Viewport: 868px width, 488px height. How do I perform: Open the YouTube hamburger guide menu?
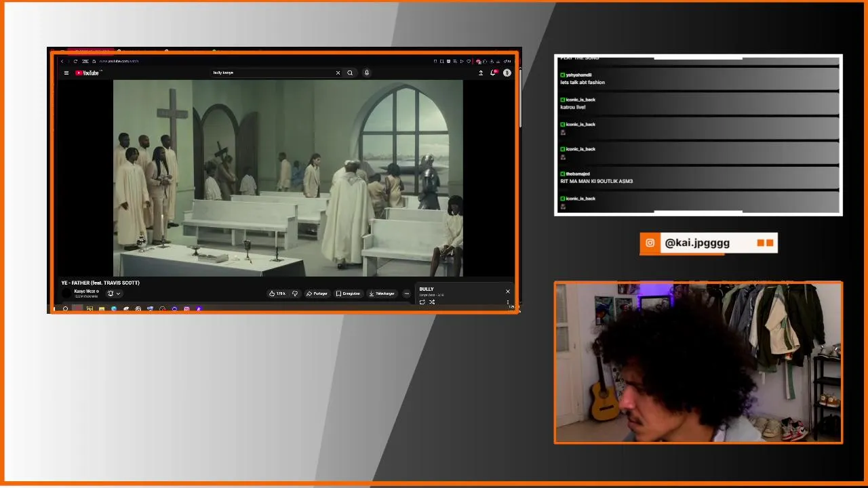pyautogui.click(x=66, y=73)
